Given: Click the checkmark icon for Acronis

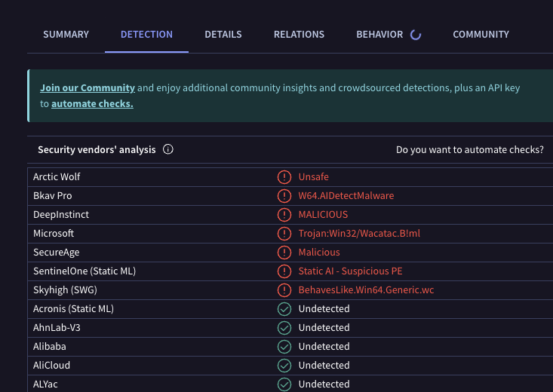Looking at the screenshot, I should click(x=284, y=309).
